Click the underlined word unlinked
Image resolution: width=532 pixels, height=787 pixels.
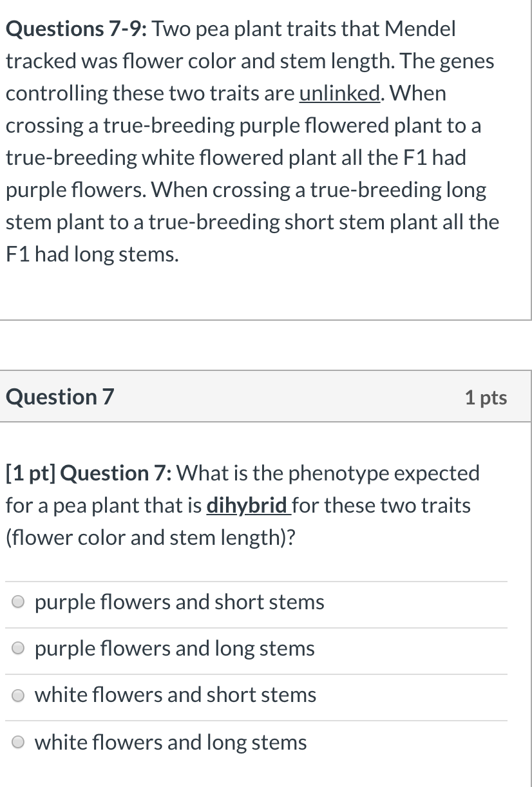tap(339, 93)
